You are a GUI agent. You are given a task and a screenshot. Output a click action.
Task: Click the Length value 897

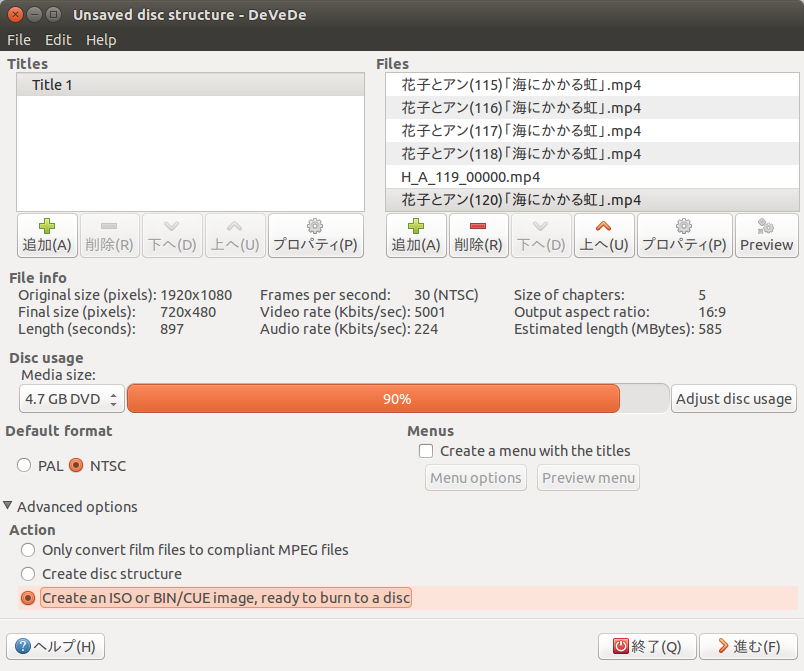coord(172,329)
